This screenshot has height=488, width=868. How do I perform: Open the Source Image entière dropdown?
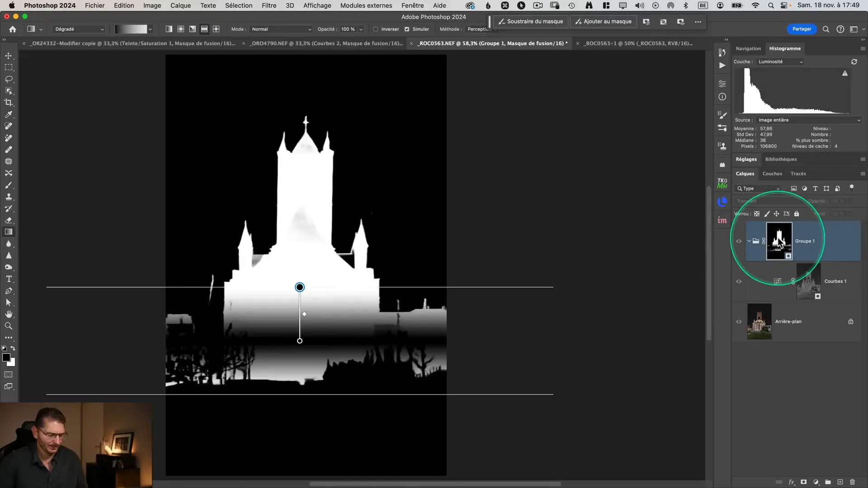tap(809, 120)
